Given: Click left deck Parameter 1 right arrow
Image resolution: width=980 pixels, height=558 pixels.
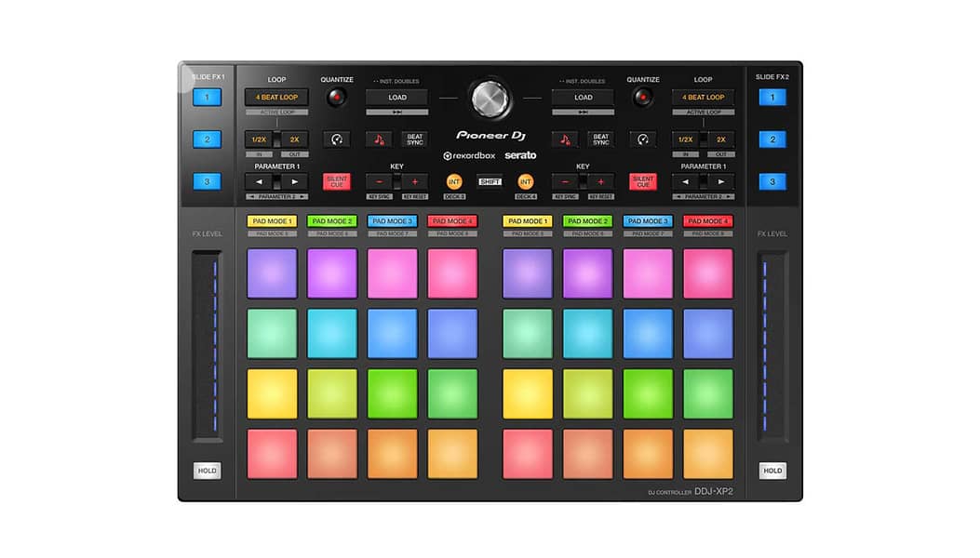Looking at the screenshot, I should (x=294, y=182).
